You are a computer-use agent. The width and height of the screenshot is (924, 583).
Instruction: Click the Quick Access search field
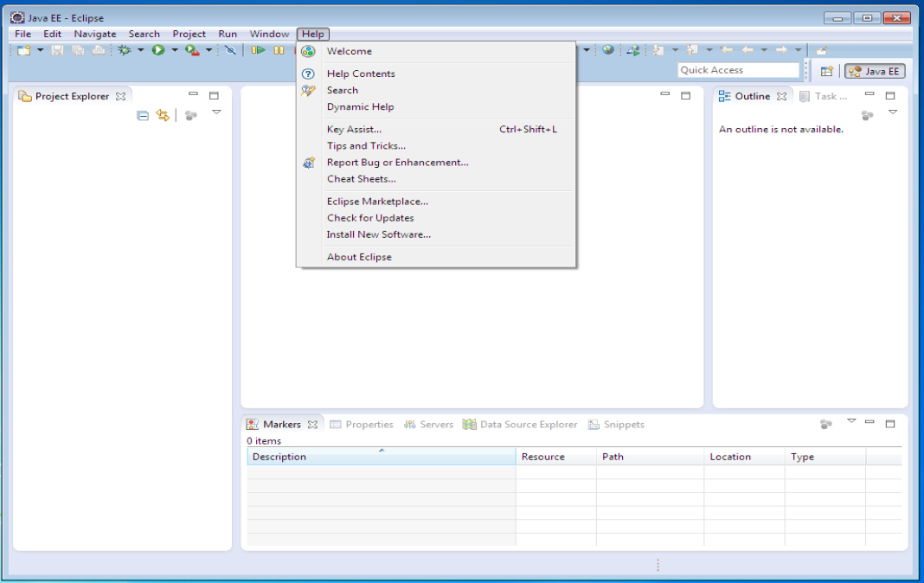[x=738, y=70]
